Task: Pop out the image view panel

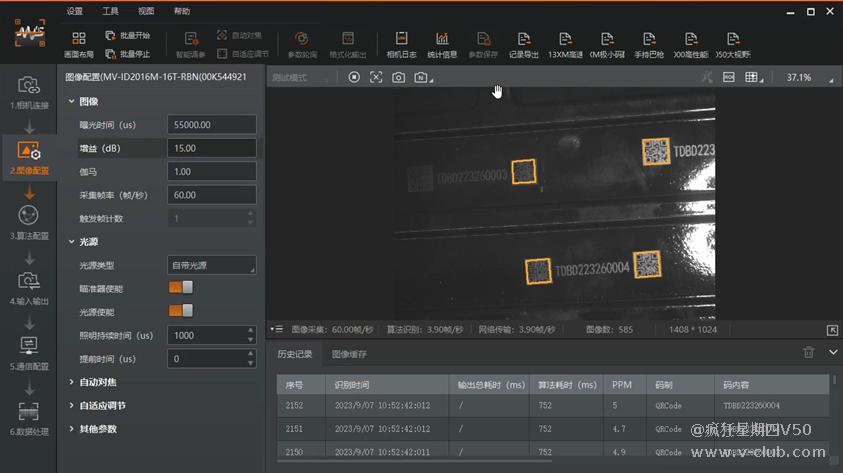Action: [832, 330]
